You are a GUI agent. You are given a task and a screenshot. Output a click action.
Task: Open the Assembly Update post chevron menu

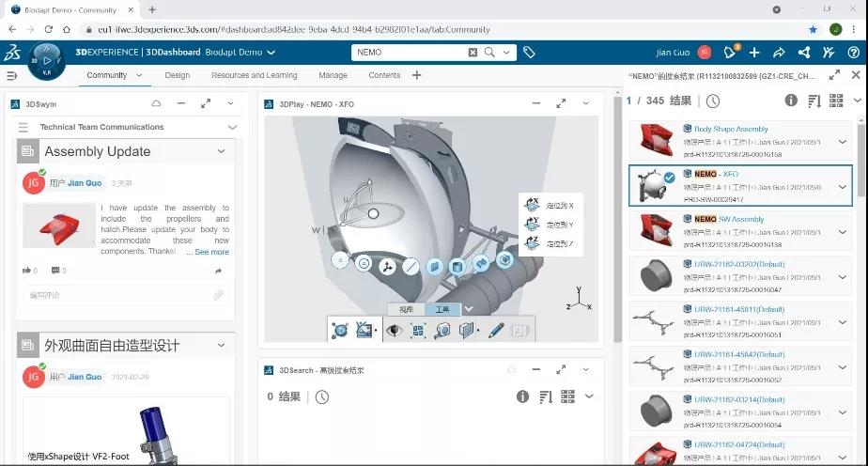(x=222, y=151)
